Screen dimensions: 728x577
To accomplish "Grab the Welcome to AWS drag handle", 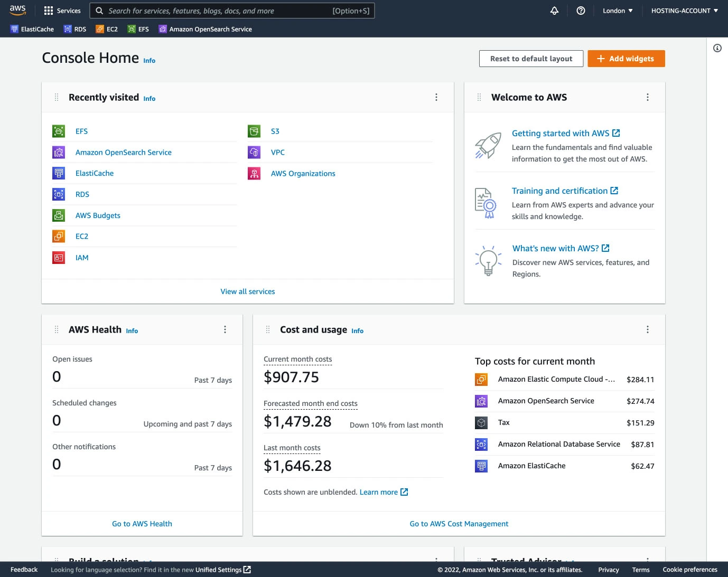I will pos(479,97).
